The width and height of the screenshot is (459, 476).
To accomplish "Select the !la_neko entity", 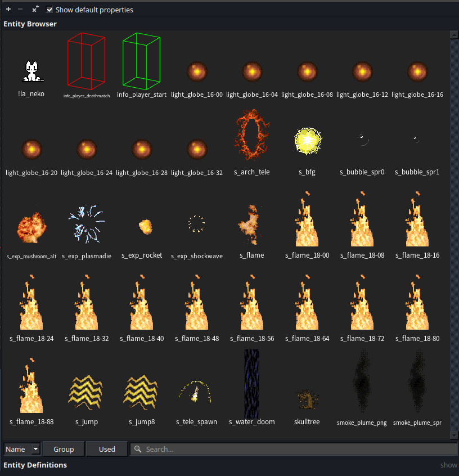I will pos(31,71).
